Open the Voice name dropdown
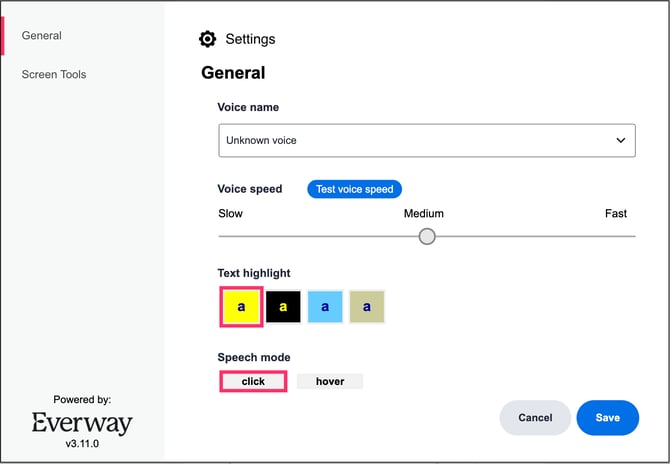 tap(427, 140)
